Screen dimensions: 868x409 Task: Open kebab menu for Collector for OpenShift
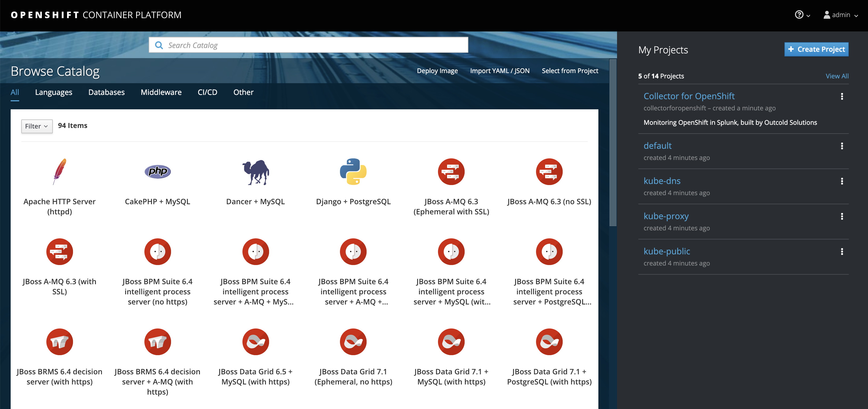[842, 97]
